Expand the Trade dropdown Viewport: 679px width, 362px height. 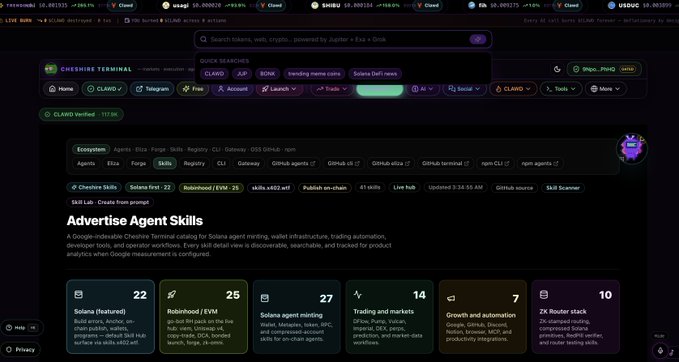[332, 89]
